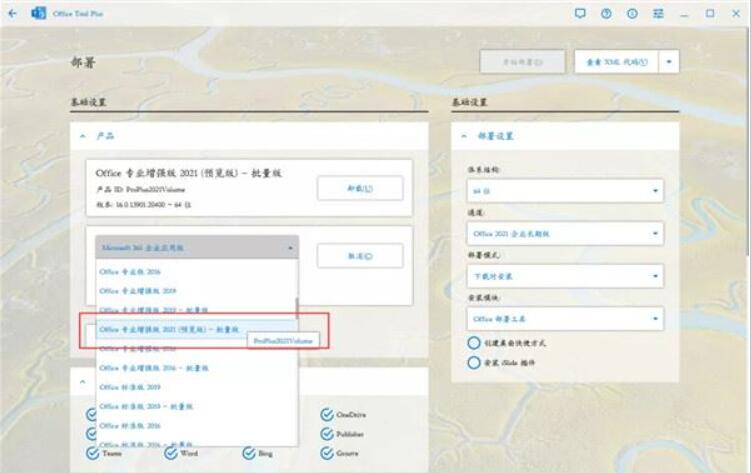This screenshot has width=751, height=473.
Task: Expand the arrow beside View XML code button
Action: pos(669,61)
